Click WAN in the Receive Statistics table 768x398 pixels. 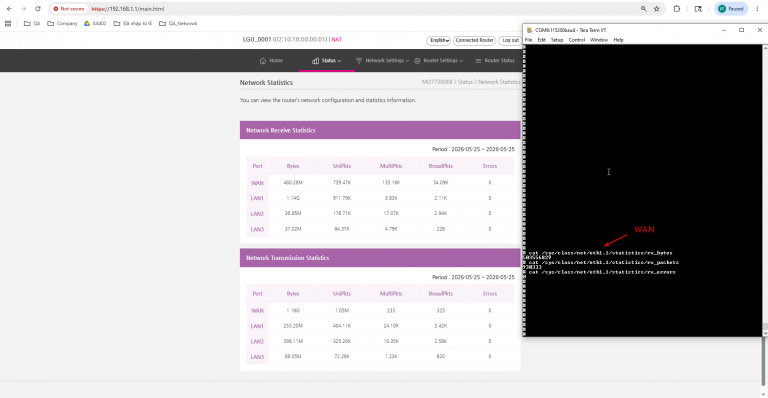point(257,183)
